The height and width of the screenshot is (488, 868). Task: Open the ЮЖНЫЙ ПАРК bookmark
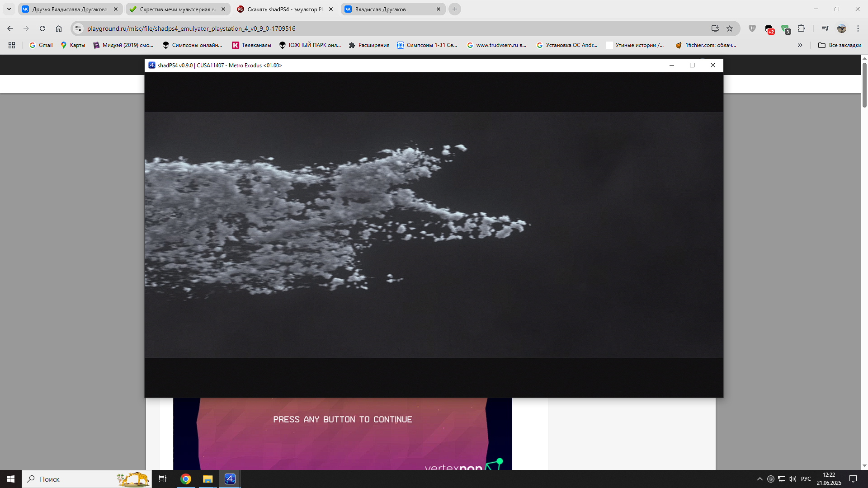coord(310,45)
